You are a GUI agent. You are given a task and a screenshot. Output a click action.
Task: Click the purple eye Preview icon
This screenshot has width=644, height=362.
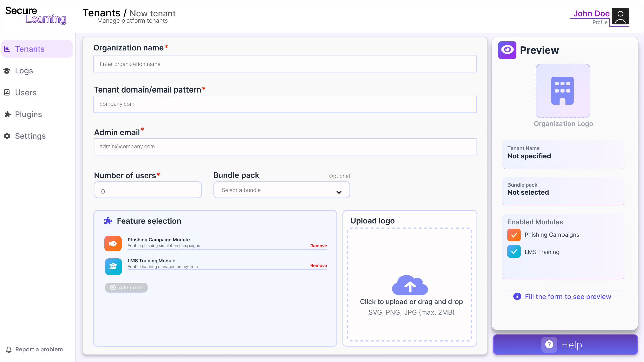point(507,50)
